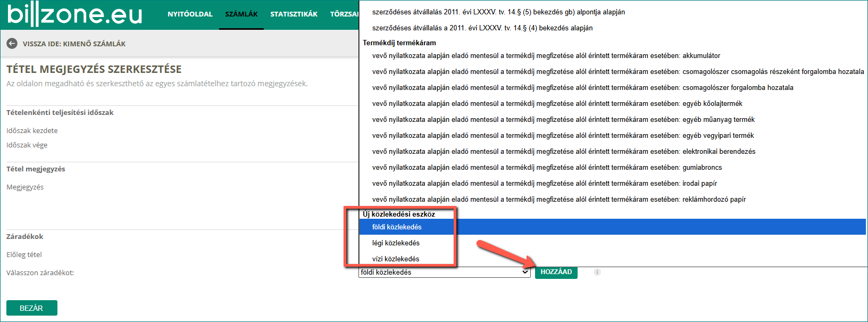Select szerződéses átvállalás 14.§ (4) bekezdés option
868x322 pixels.
[x=482, y=28]
